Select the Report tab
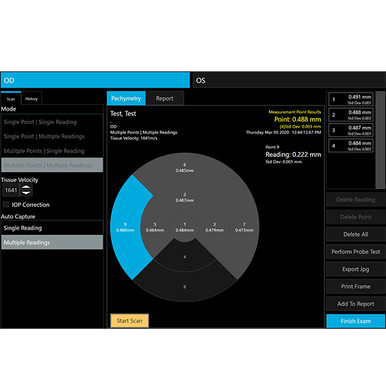386x386 pixels. (x=165, y=98)
